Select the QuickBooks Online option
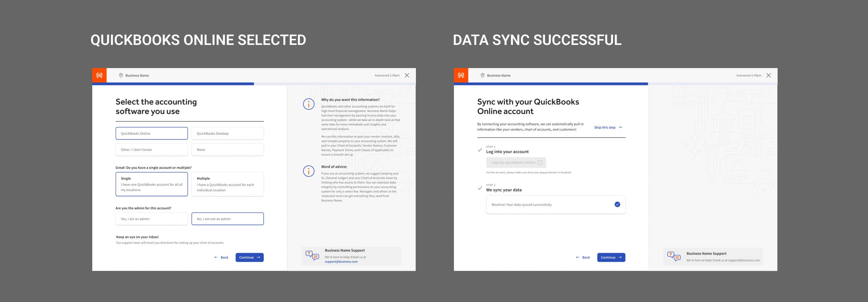 [152, 133]
